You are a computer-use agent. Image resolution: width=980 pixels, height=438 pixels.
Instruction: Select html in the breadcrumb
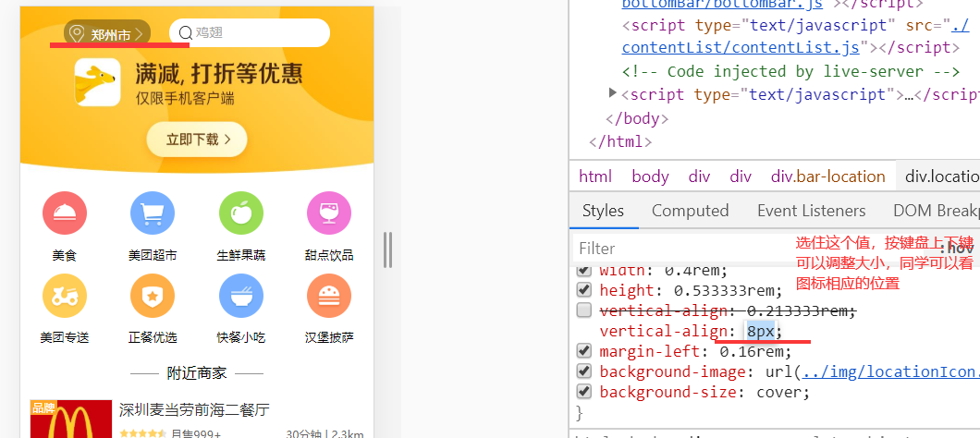tap(595, 176)
